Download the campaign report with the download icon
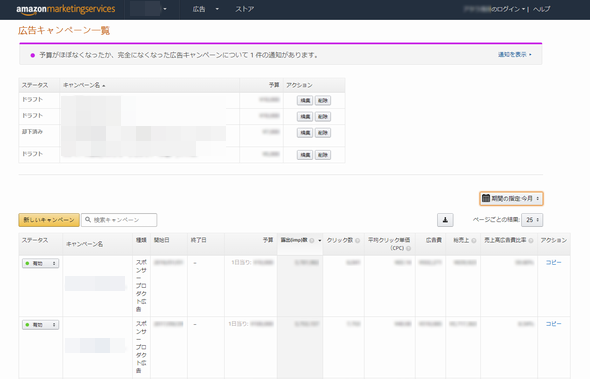This screenshot has height=379, width=590. 445,220
